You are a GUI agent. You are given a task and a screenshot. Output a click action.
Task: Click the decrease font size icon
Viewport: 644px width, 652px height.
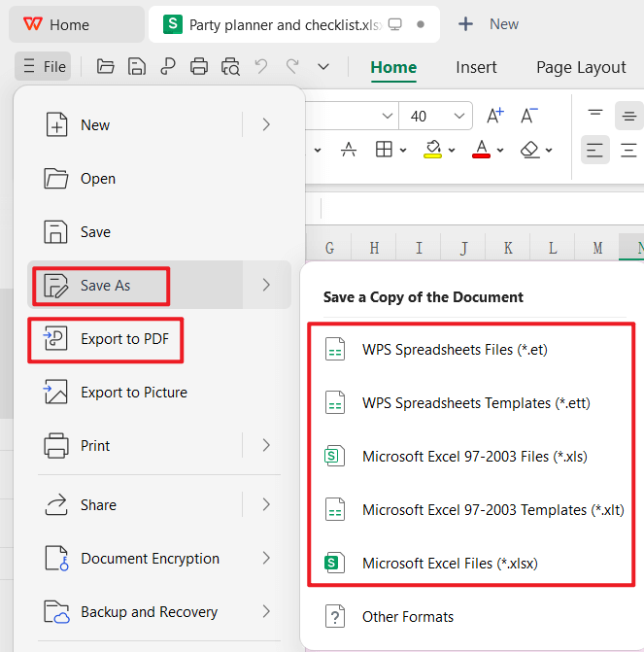tap(528, 116)
